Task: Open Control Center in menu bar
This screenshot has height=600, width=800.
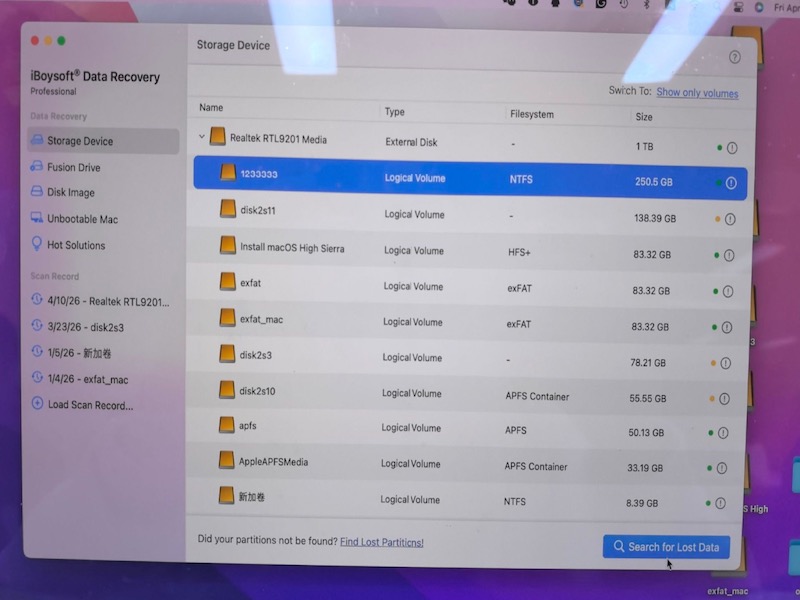Action: pyautogui.click(x=738, y=7)
